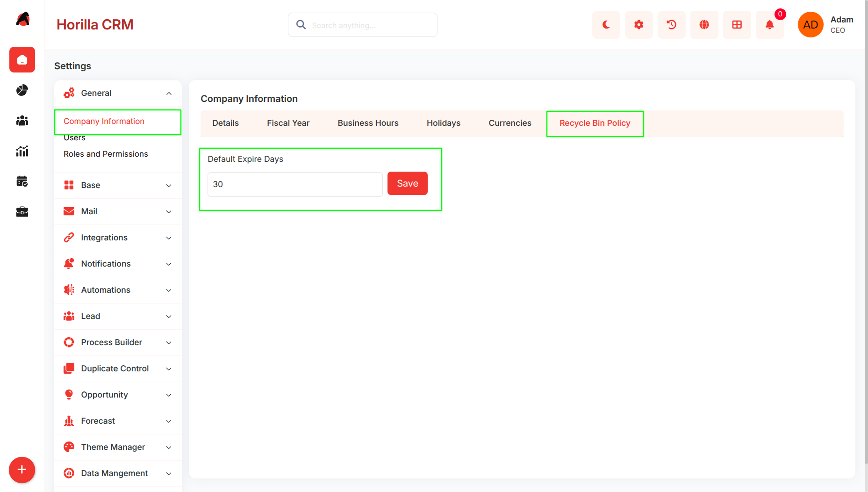Viewport: 868px width, 492px height.
Task: Go to Home in left sidebar
Action: click(22, 60)
